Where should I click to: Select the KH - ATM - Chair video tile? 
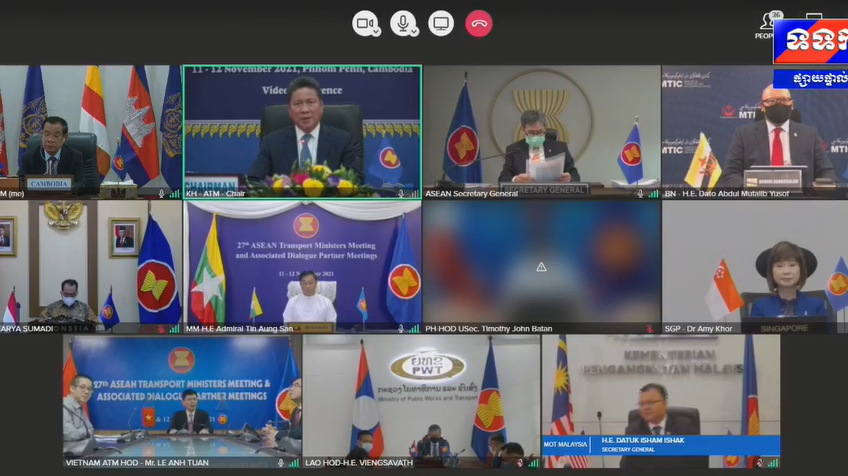tap(302, 132)
